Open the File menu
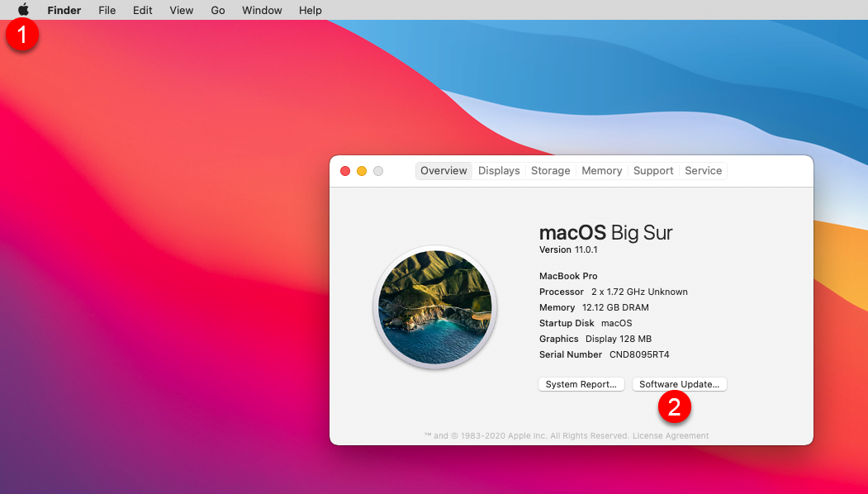Image resolution: width=868 pixels, height=494 pixels. tap(107, 10)
